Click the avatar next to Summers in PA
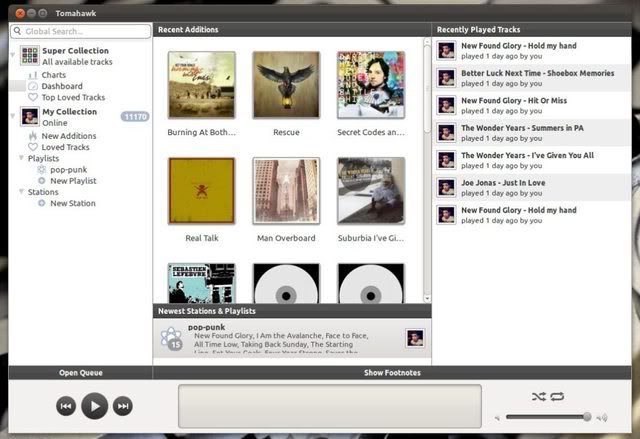 pyautogui.click(x=446, y=133)
